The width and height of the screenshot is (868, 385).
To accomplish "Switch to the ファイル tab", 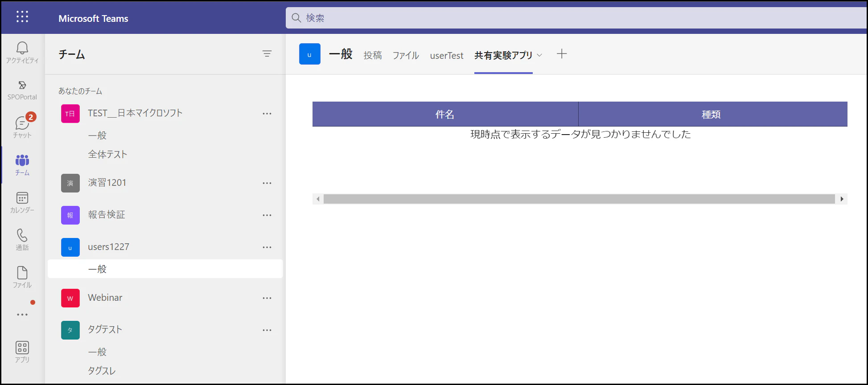I will click(x=406, y=55).
